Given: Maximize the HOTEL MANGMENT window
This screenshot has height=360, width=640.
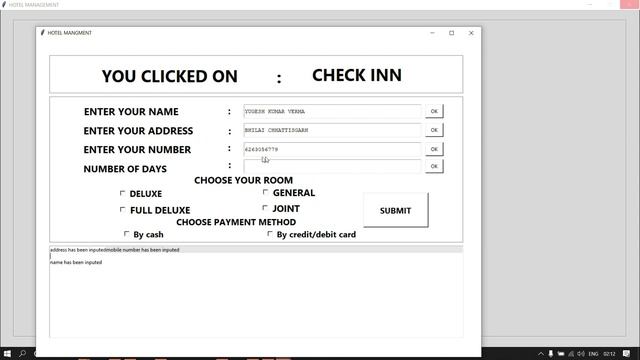Looking at the screenshot, I should click(451, 33).
